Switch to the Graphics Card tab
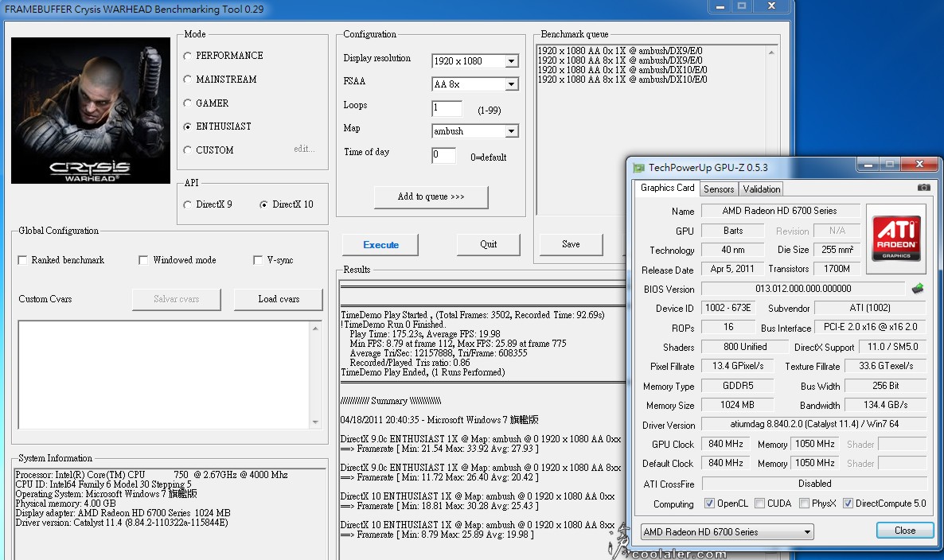 click(x=667, y=188)
